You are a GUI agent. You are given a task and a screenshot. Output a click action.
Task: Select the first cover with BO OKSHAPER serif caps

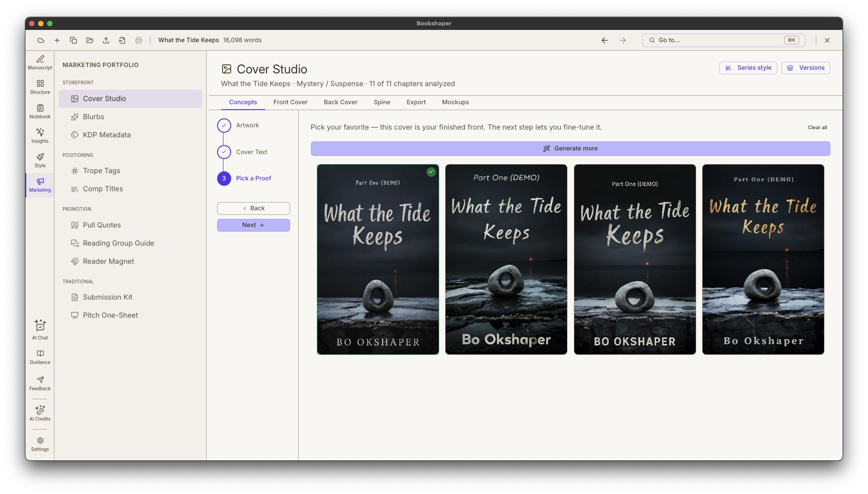(378, 259)
